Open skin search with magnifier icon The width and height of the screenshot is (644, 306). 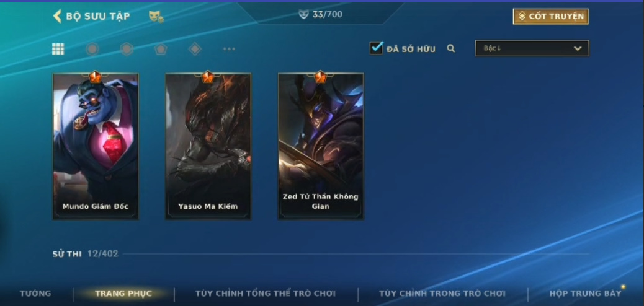click(x=451, y=48)
